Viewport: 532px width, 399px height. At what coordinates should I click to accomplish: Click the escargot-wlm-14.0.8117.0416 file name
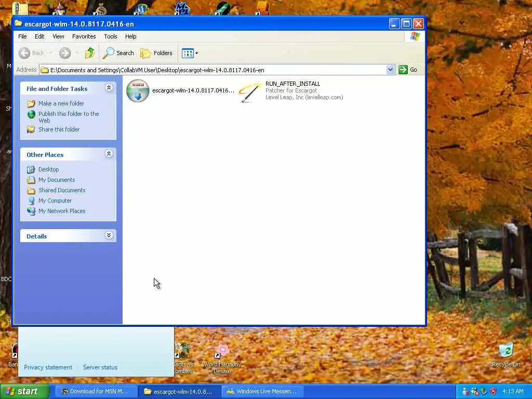193,90
